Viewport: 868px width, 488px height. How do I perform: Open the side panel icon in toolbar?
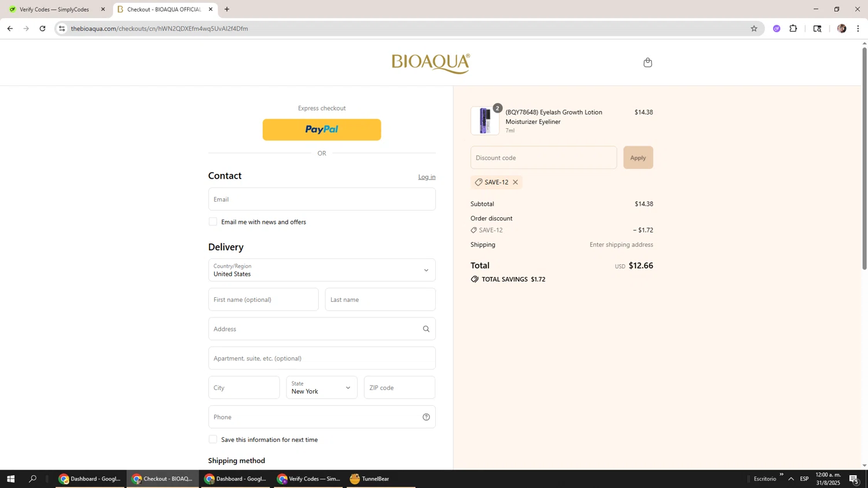point(817,28)
